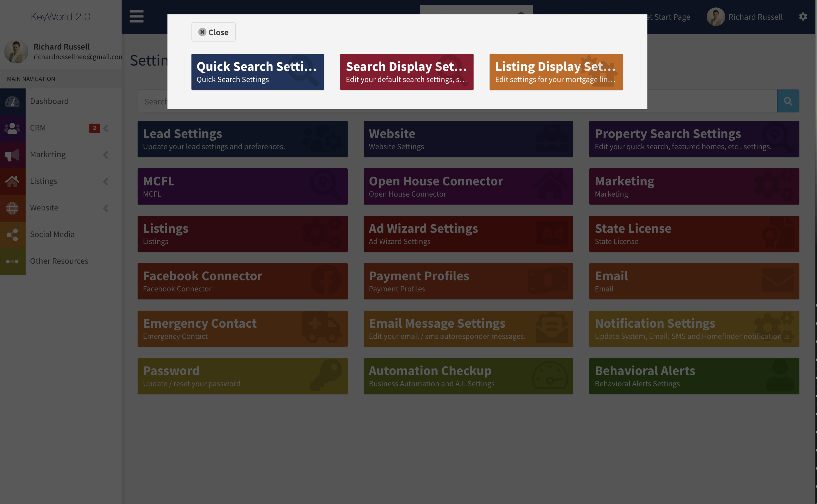Screen dimensions: 817x504
Task: Expand the Website sidebar chevron
Action: point(106,208)
